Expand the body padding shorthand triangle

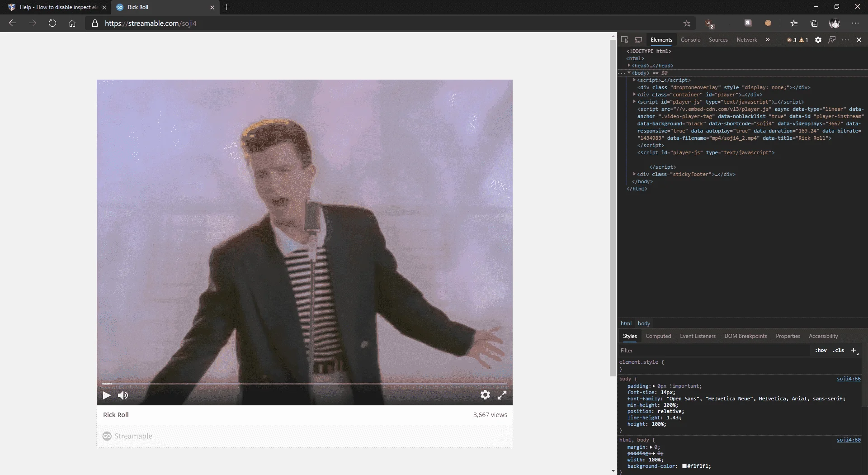[x=654, y=386]
